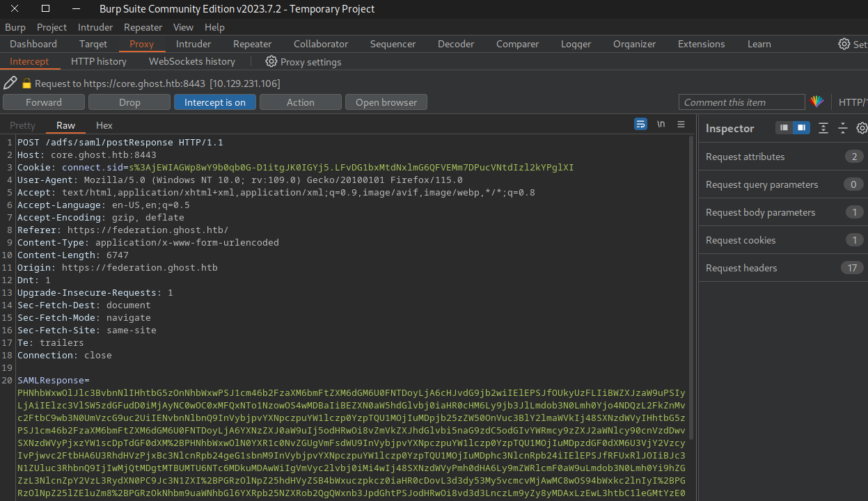The width and height of the screenshot is (868, 501).
Task: Collapse all Inspector sections
Action: pyautogui.click(x=843, y=128)
